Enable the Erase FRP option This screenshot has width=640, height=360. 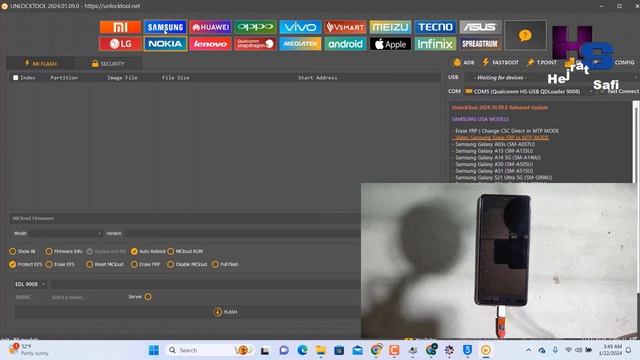click(145, 264)
